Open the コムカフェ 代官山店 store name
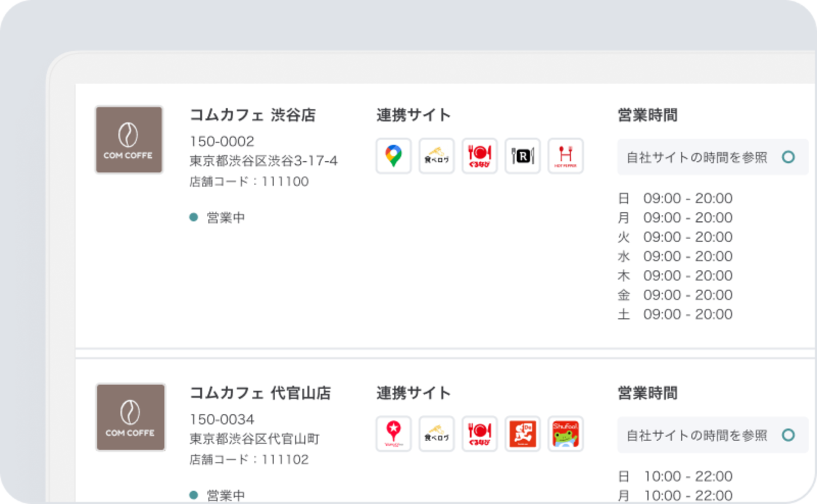The image size is (817, 504). pyautogui.click(x=260, y=393)
